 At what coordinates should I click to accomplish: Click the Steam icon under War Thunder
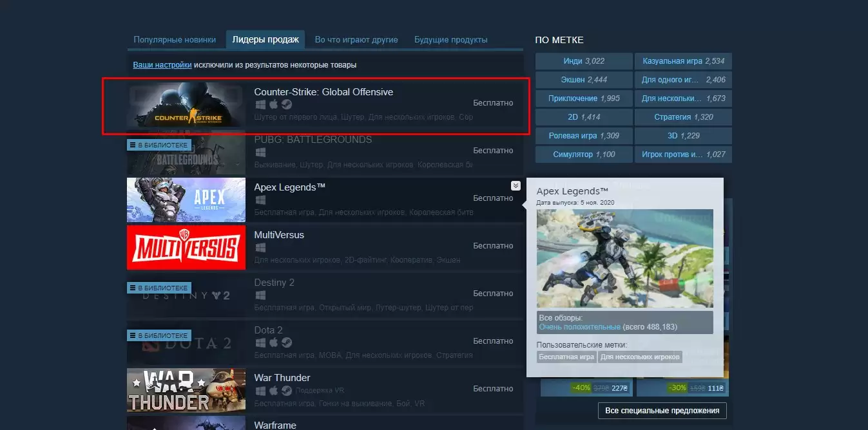click(x=286, y=391)
